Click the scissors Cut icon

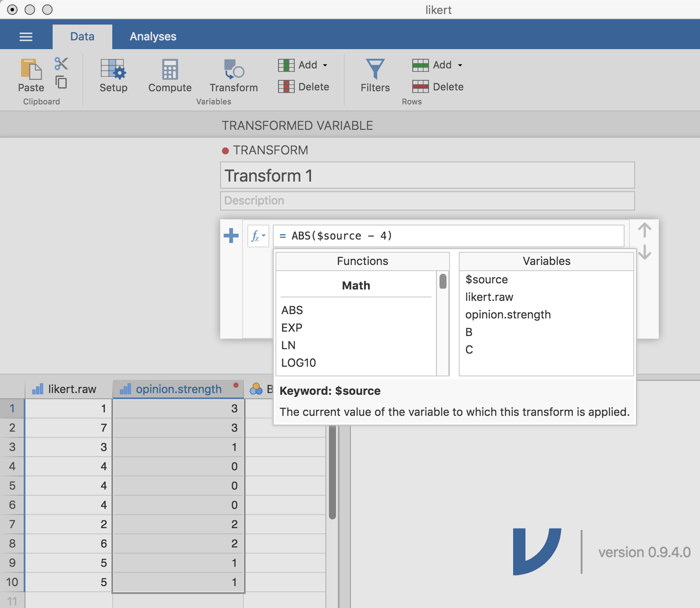click(61, 64)
